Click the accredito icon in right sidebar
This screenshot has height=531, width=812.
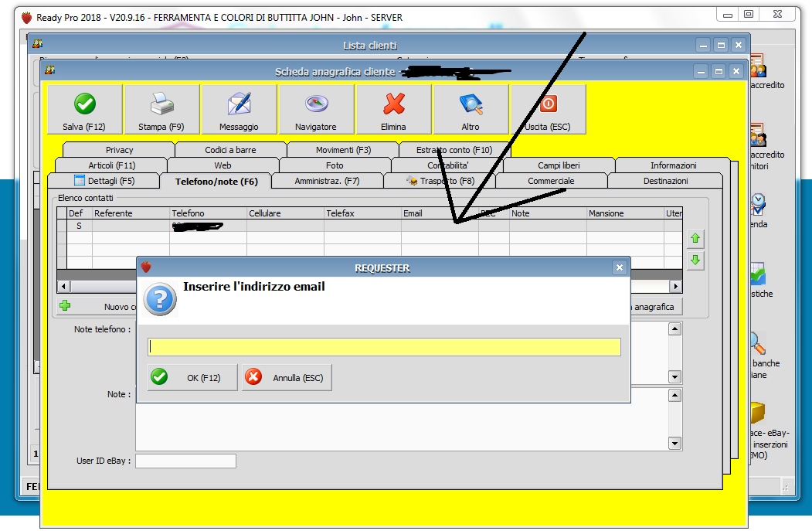tap(758, 66)
